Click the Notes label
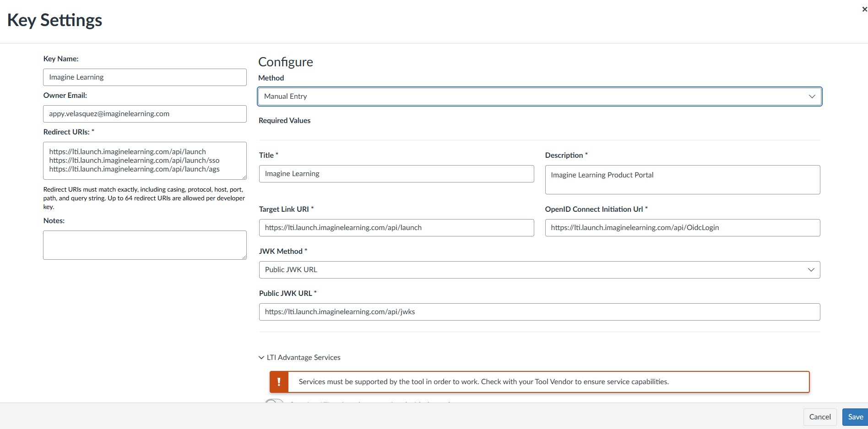The width and height of the screenshot is (868, 429). [54, 220]
